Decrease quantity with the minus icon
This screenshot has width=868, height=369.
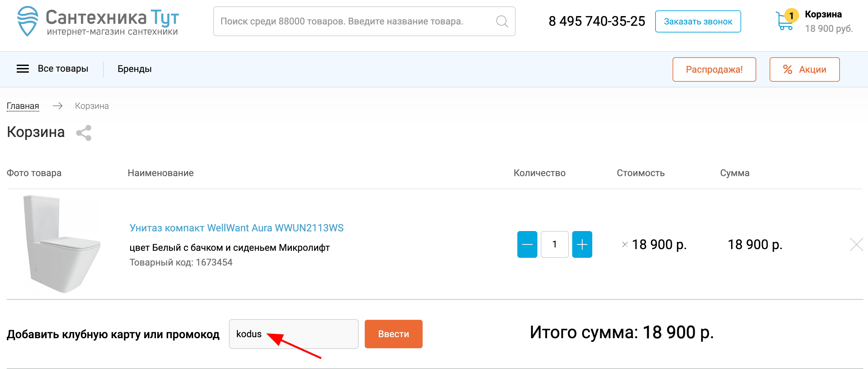point(527,244)
